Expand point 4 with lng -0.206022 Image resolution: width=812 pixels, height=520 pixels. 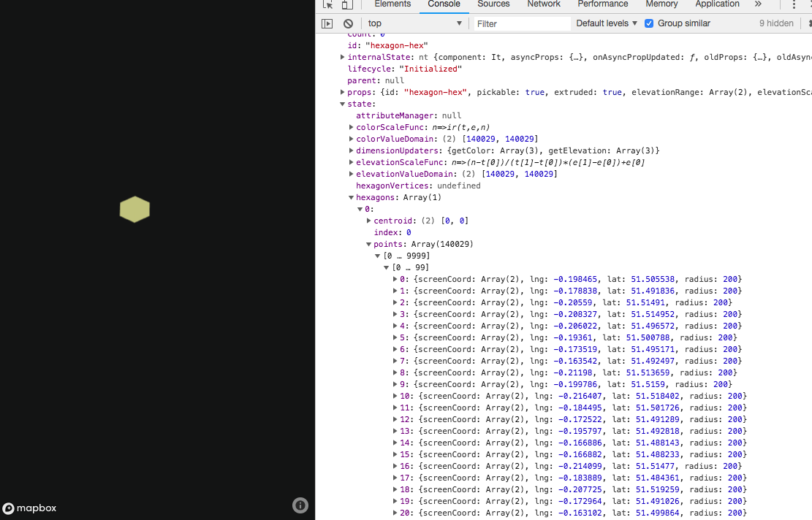[395, 326]
